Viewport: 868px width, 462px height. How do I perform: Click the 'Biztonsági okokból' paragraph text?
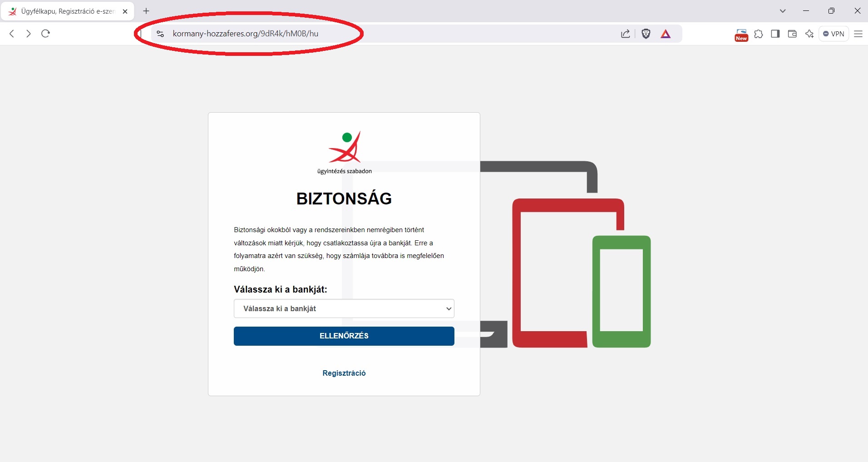[339, 249]
